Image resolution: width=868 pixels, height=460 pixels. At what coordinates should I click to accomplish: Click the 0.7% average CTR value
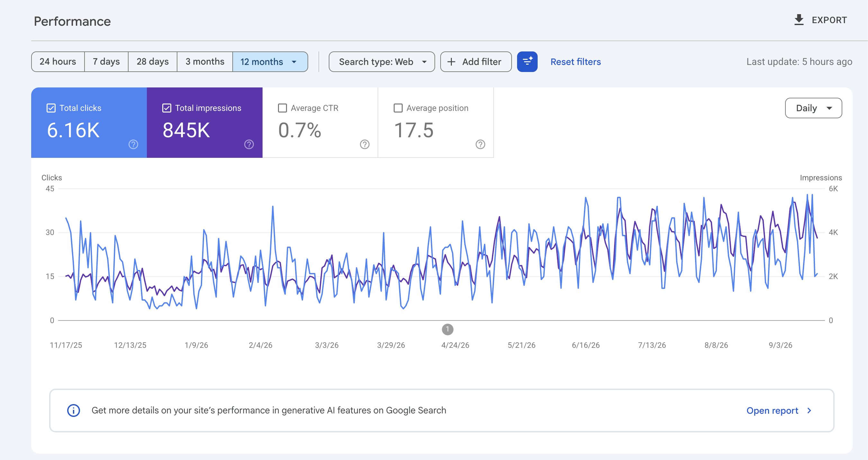(x=300, y=130)
